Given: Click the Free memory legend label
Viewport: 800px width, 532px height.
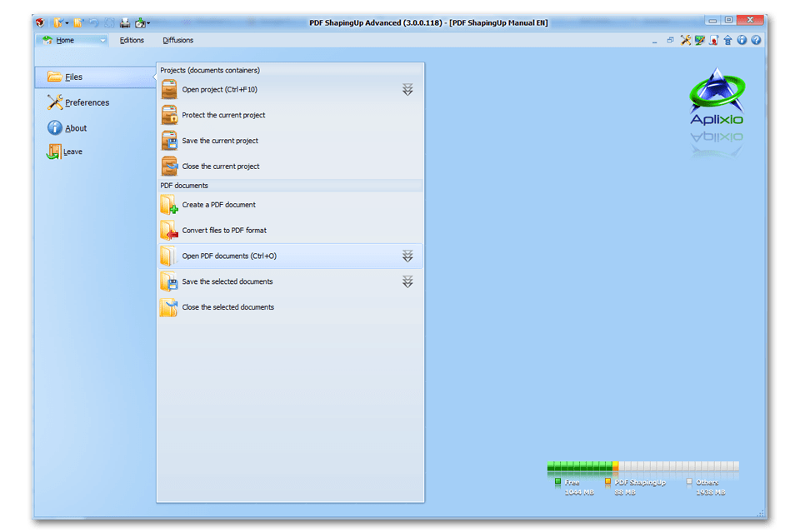Looking at the screenshot, I should 572,482.
